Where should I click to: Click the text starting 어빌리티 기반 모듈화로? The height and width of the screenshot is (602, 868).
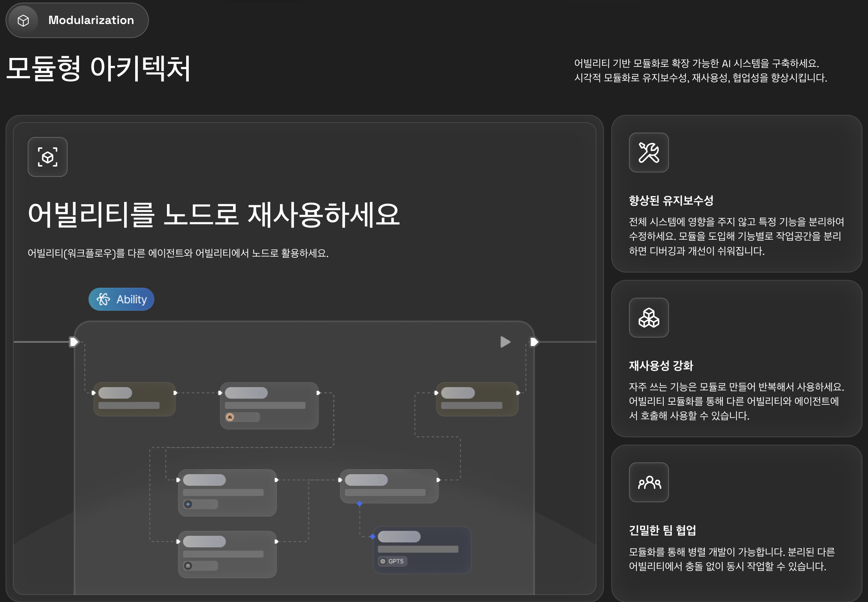tap(701, 71)
